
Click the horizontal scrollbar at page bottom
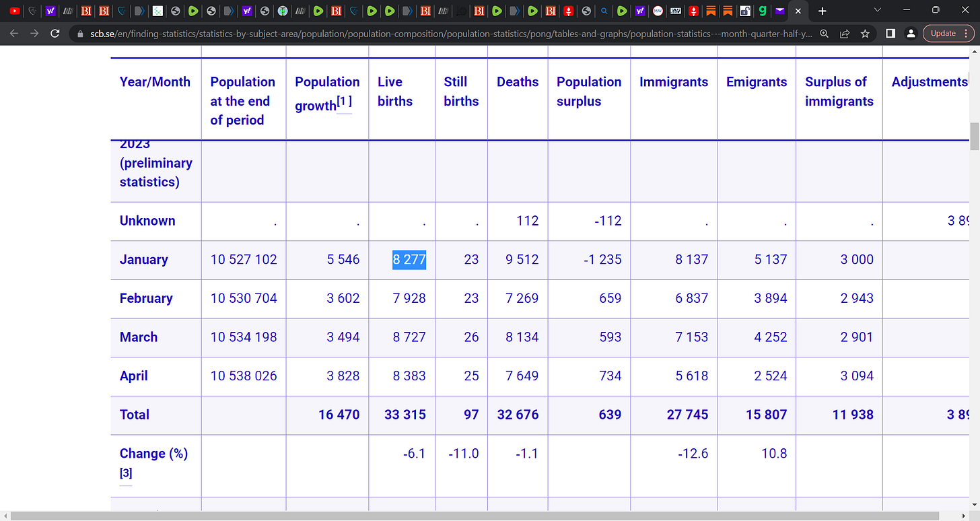pos(485,516)
